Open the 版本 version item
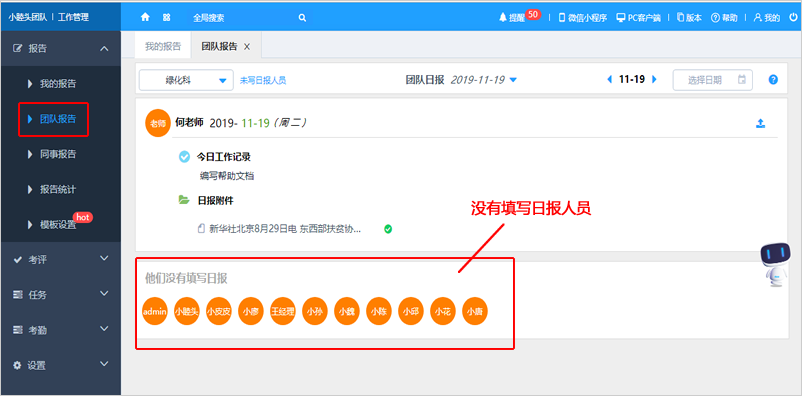The width and height of the screenshot is (802, 396). (x=689, y=18)
